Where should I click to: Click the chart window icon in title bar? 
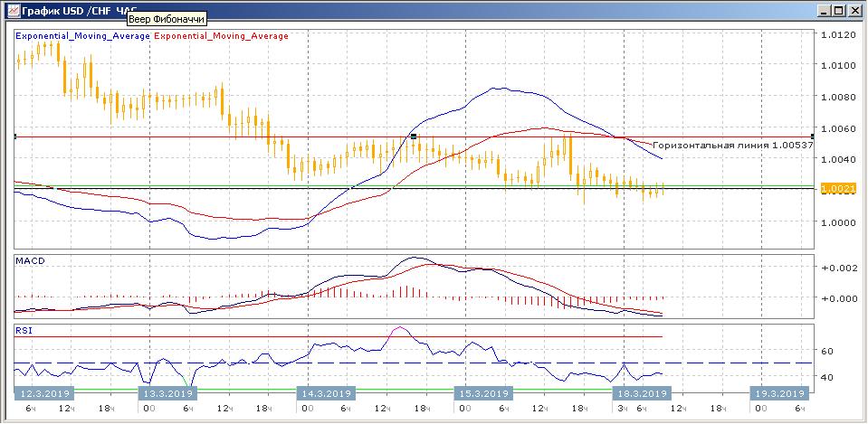coord(14,9)
